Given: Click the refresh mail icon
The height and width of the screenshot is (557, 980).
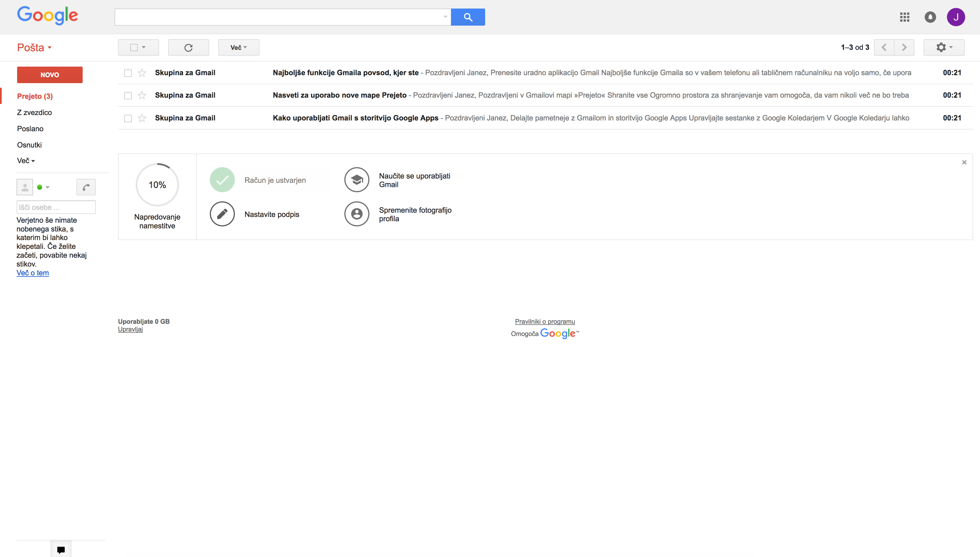Looking at the screenshot, I should coord(188,48).
